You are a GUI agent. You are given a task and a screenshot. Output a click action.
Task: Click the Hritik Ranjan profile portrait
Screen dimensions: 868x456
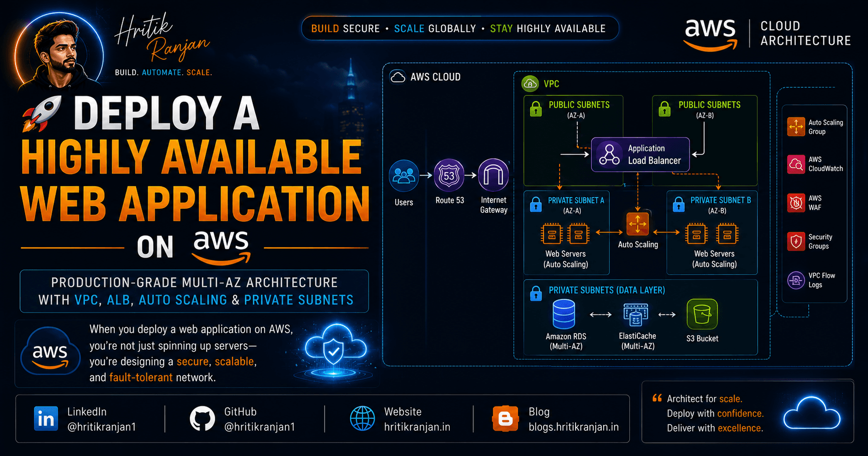pos(59,53)
